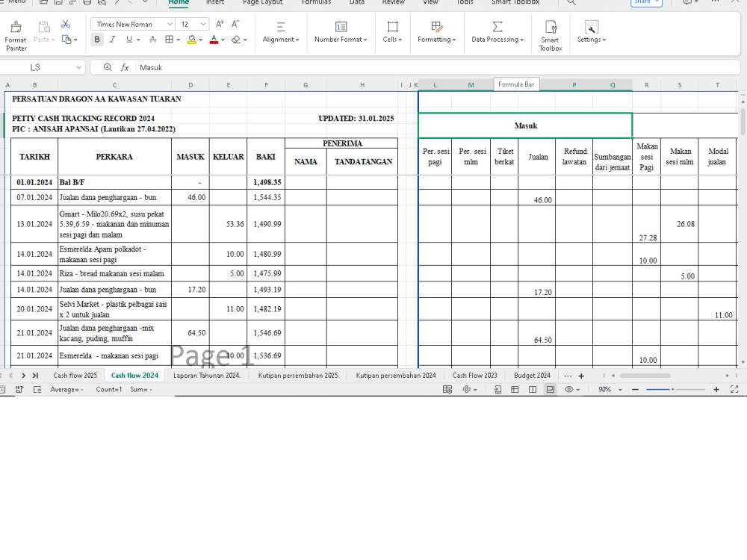747x560 pixels.
Task: Adjust the zoom slider in status bar
Action: 673,390
